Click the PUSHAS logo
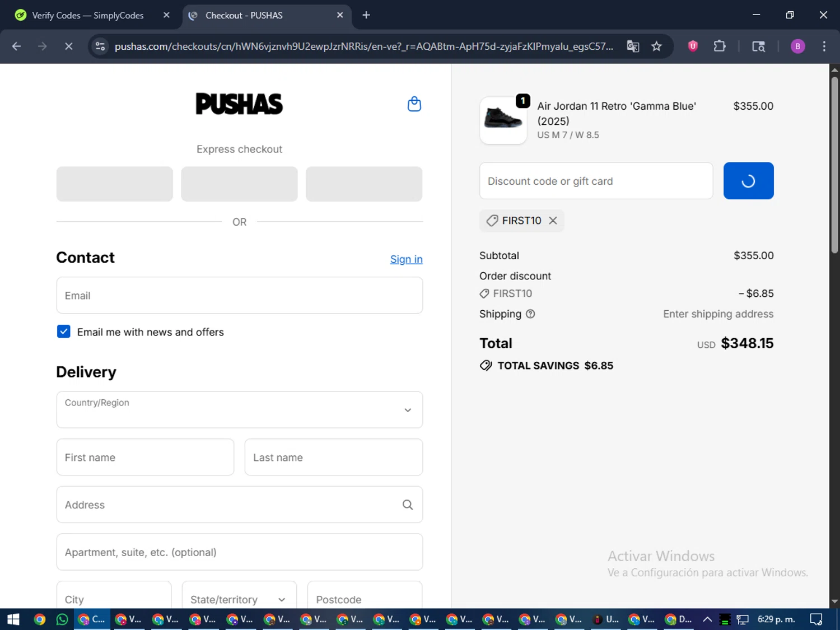This screenshot has width=840, height=630. pyautogui.click(x=239, y=104)
